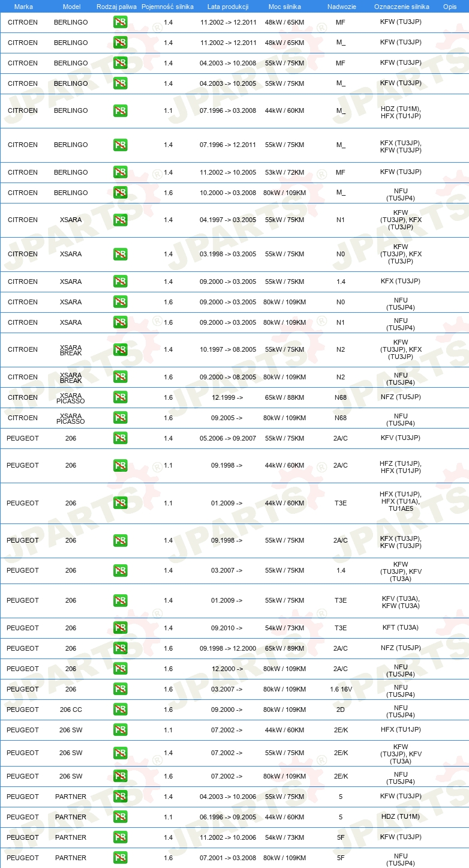Click the 'HFX (TU1JP), HFX (TU1A), TU1AE5' cell

[401, 501]
